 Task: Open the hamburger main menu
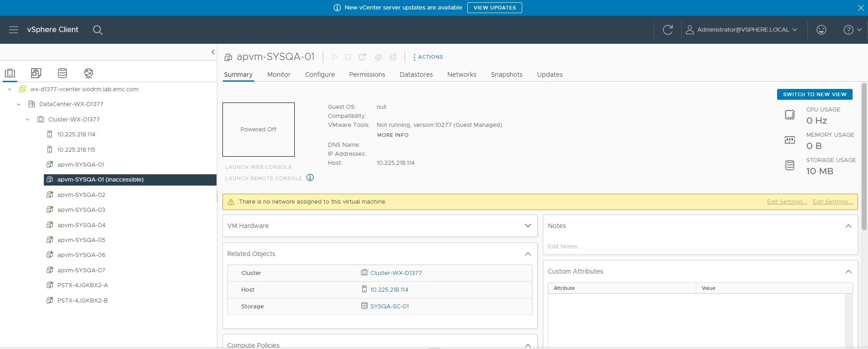pyautogui.click(x=14, y=30)
